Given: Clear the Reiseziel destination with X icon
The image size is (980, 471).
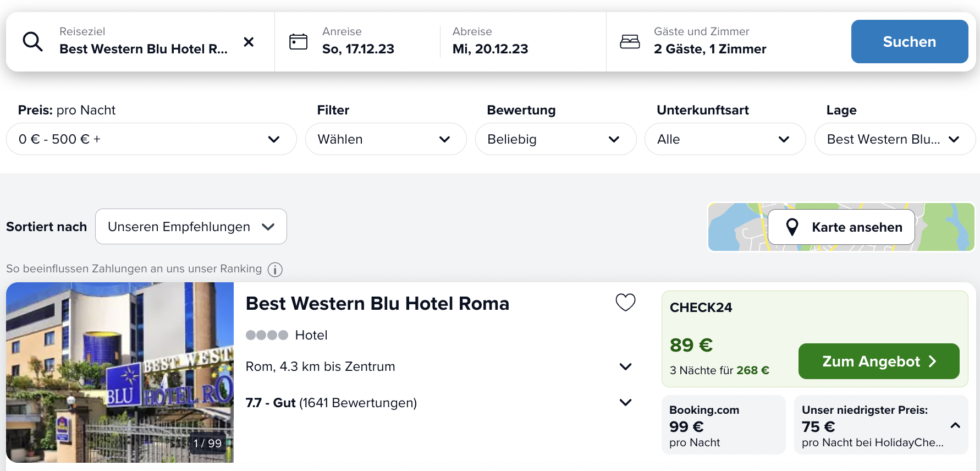Looking at the screenshot, I should (249, 42).
